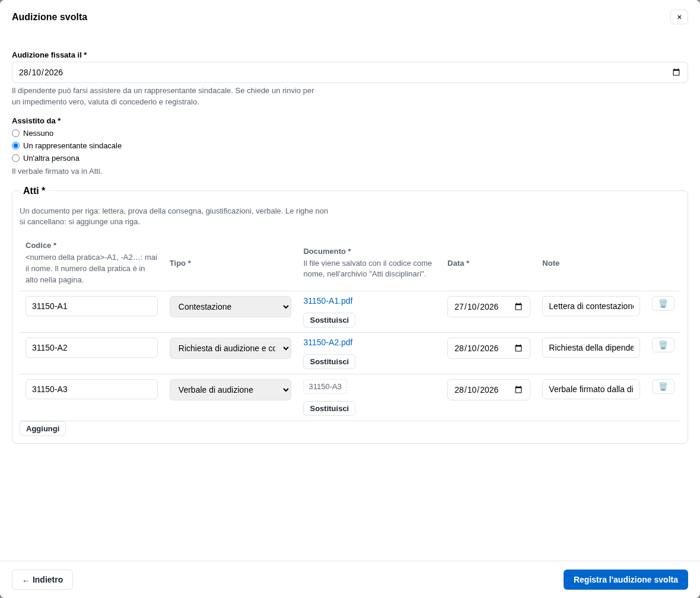Delete the 31150-A1 row with trash icon
This screenshot has width=700, height=598.
[663, 304]
